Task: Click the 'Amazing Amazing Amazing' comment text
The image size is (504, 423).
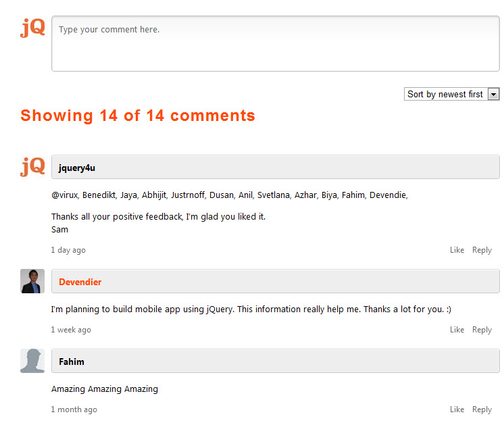Action: coord(105,389)
